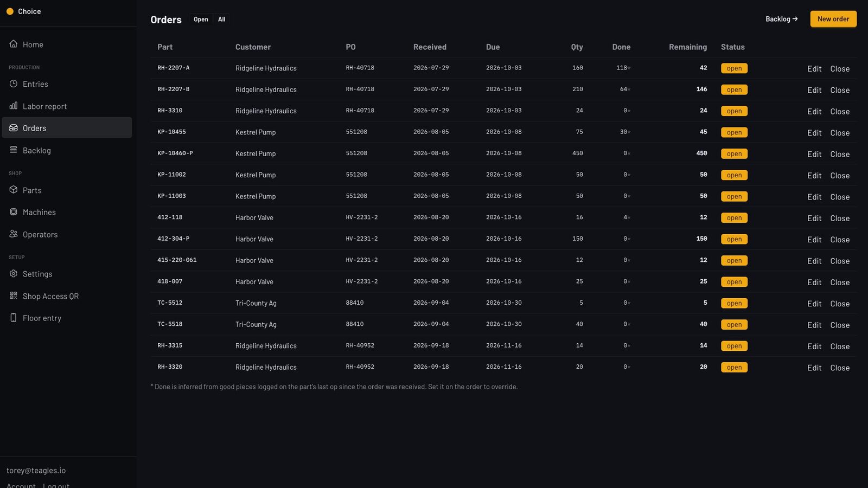Edit the TC-5512 order
868x488 pixels.
point(814,304)
